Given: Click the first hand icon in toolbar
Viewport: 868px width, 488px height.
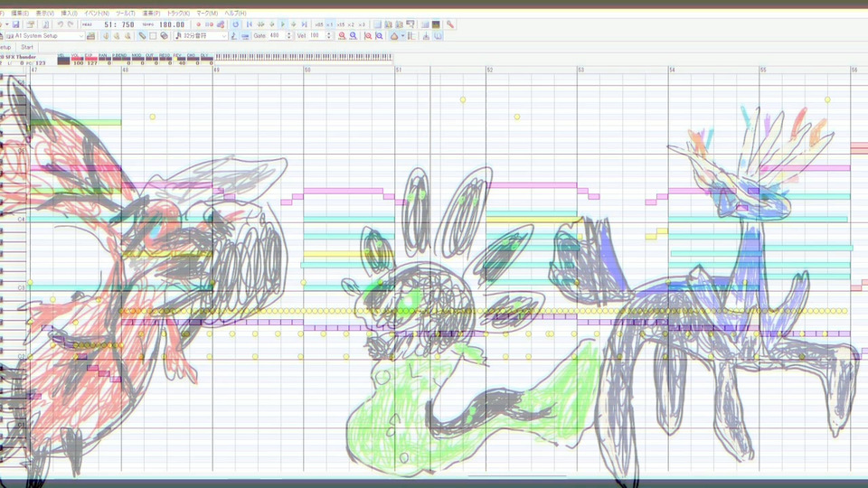Looking at the screenshot, I should pos(106,35).
